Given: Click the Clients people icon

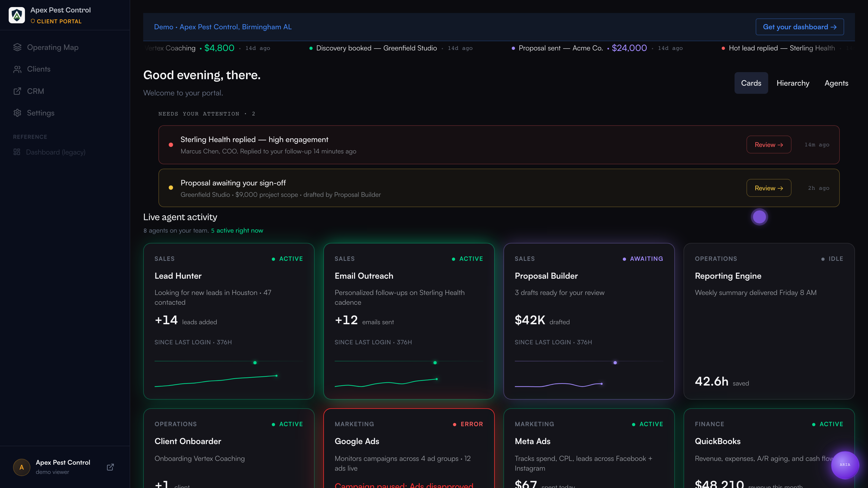Looking at the screenshot, I should coord(17,69).
